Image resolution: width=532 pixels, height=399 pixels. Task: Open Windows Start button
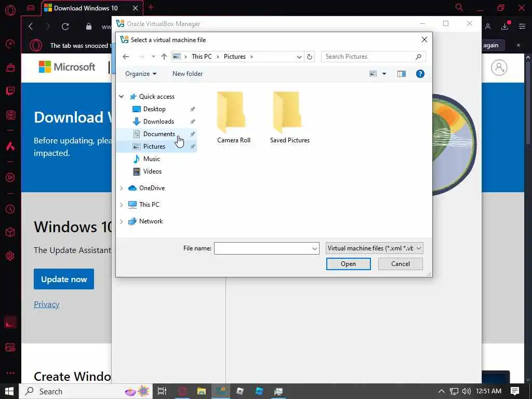pyautogui.click(x=9, y=391)
